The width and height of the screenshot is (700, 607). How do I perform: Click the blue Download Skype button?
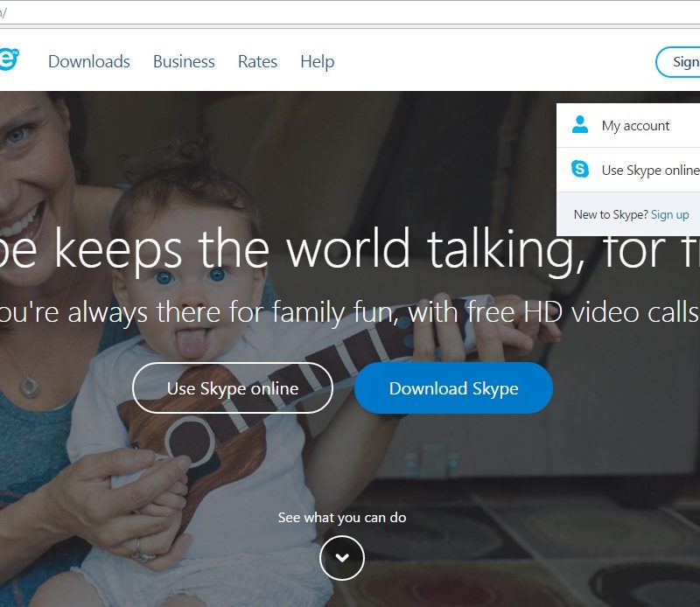(x=453, y=388)
